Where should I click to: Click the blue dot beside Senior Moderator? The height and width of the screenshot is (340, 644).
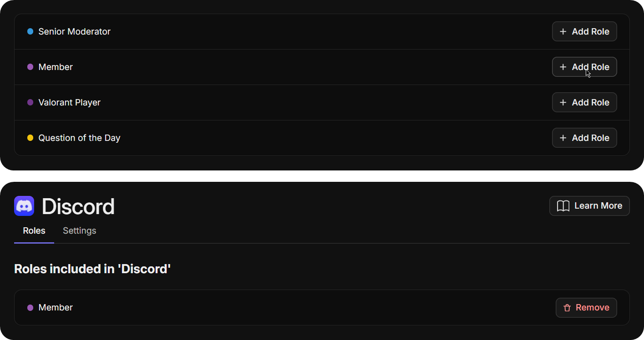pyautogui.click(x=30, y=31)
